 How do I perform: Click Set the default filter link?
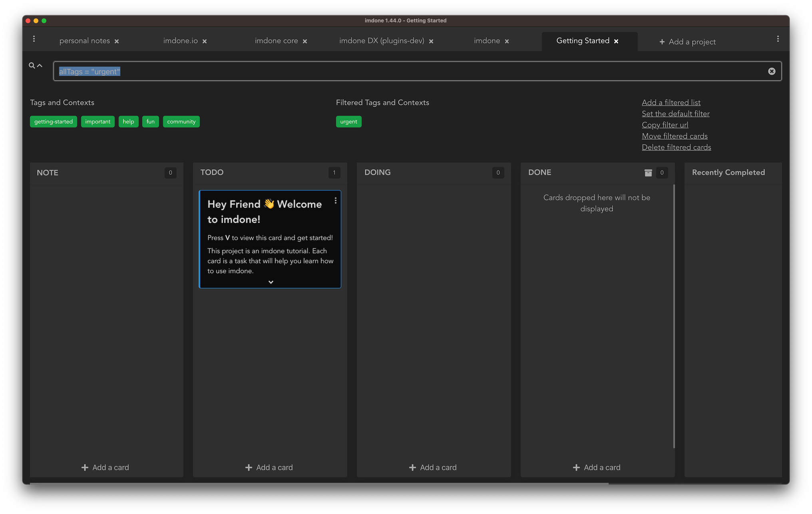coord(676,114)
